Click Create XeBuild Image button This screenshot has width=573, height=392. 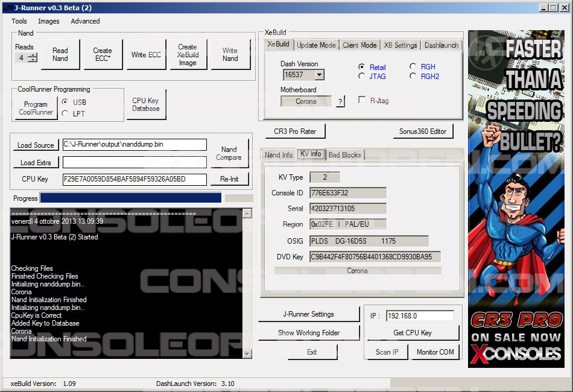[x=188, y=55]
